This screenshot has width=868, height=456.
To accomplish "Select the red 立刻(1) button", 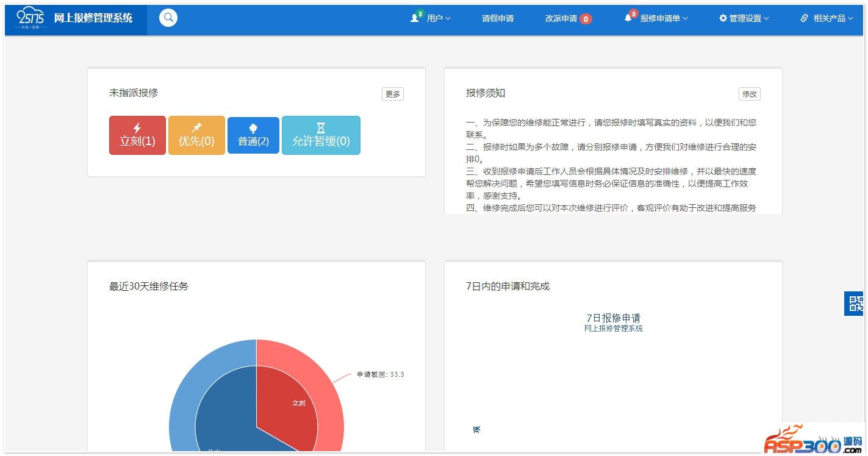I will coord(137,135).
